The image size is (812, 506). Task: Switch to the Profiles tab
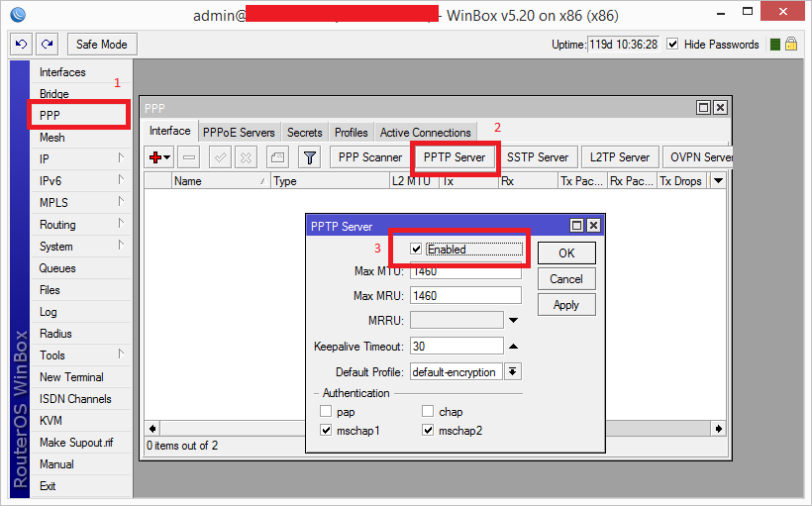click(x=352, y=133)
